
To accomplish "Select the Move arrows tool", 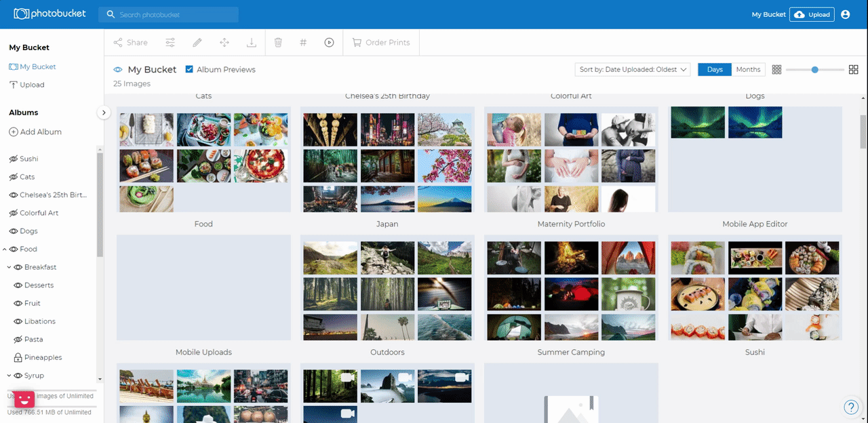I will pos(224,43).
